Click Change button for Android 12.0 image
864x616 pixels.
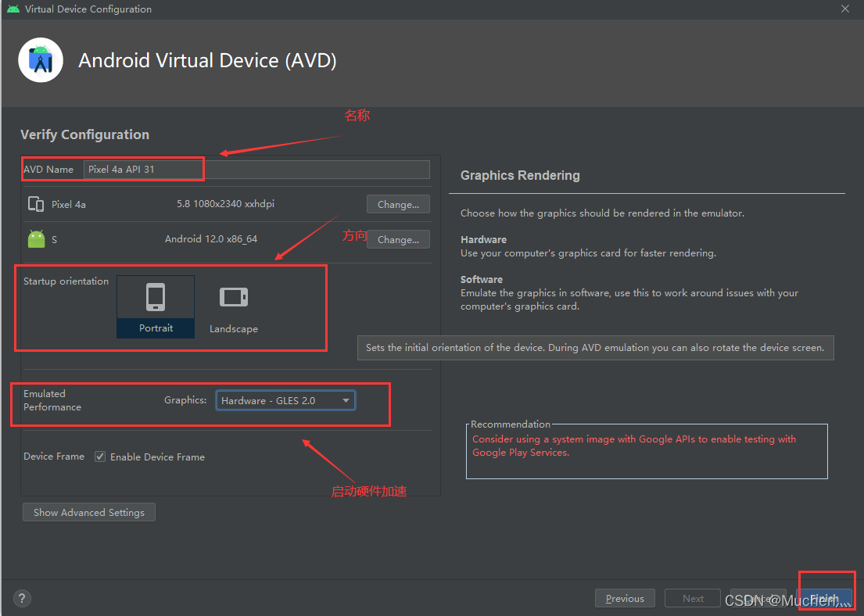tap(398, 240)
